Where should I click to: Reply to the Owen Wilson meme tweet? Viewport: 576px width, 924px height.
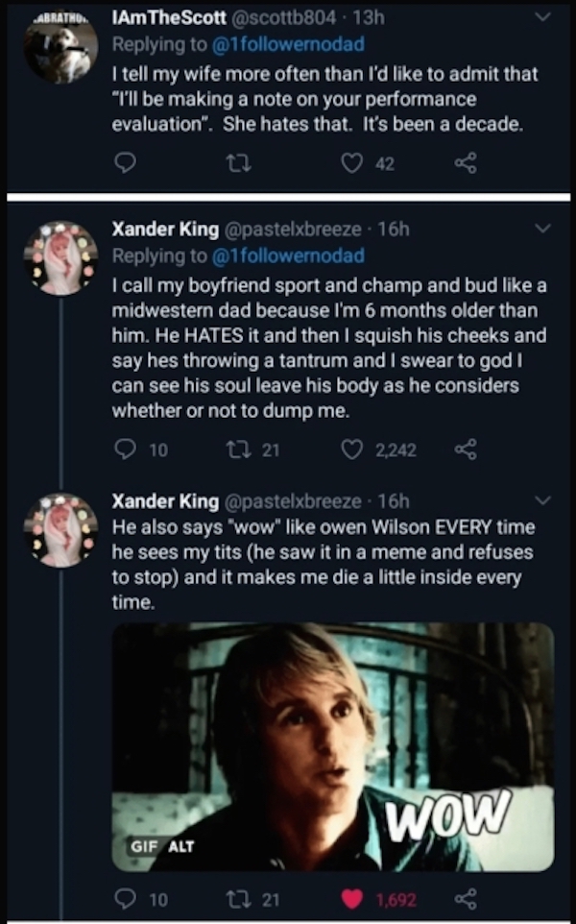(126, 900)
